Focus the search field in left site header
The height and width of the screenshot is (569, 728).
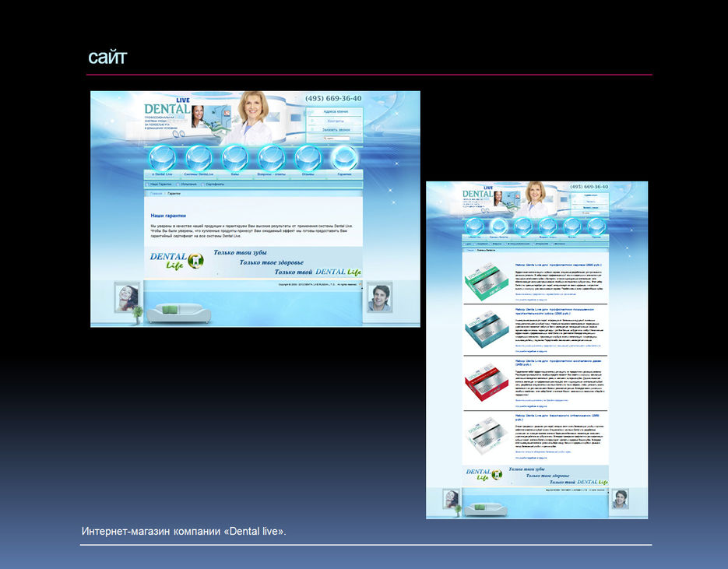336,139
